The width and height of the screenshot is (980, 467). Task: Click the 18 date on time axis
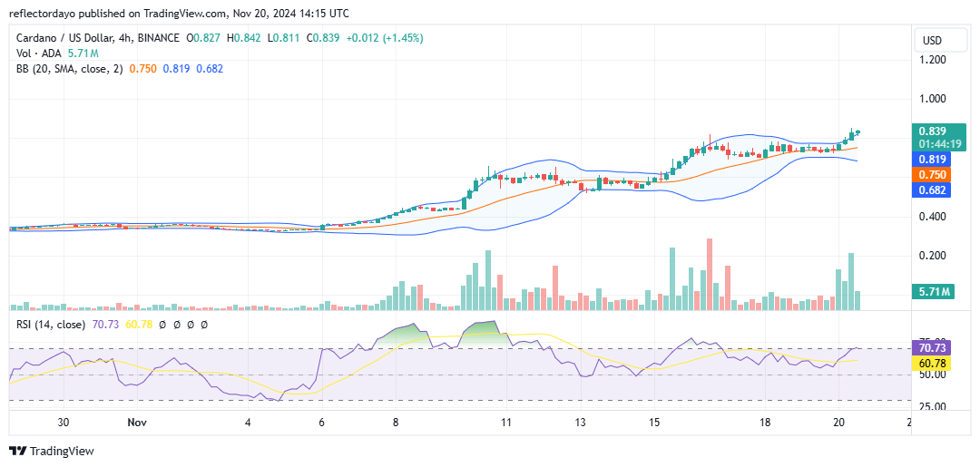[765, 423]
